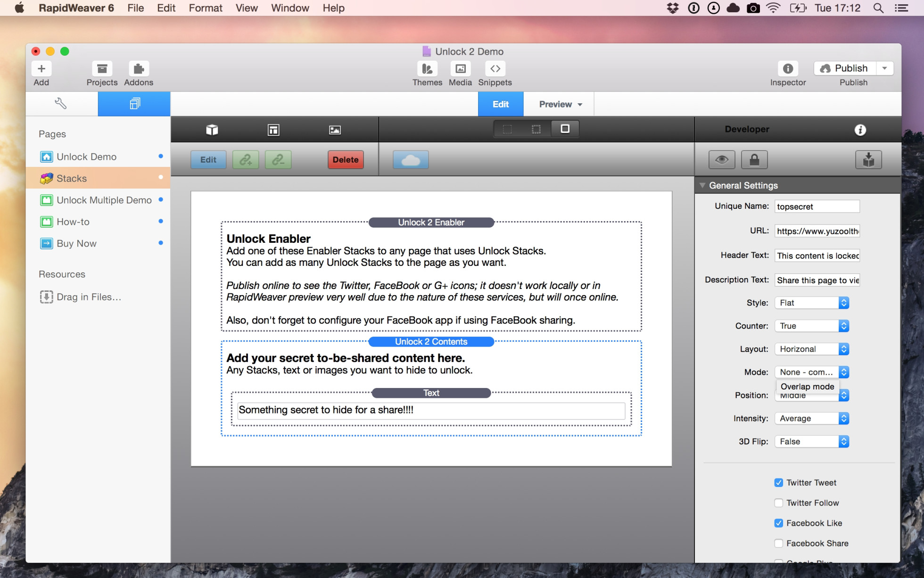The image size is (924, 578).
Task: Click the Unique Name text field
Action: click(817, 206)
